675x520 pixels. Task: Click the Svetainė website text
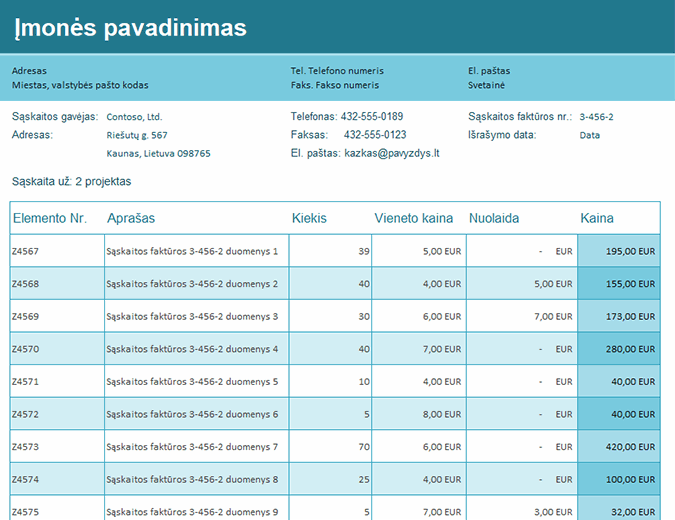click(486, 86)
